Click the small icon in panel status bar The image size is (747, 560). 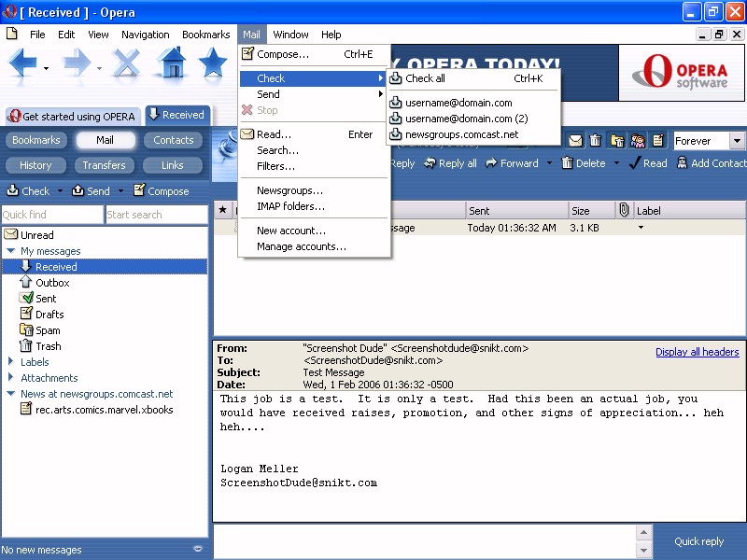[198, 549]
